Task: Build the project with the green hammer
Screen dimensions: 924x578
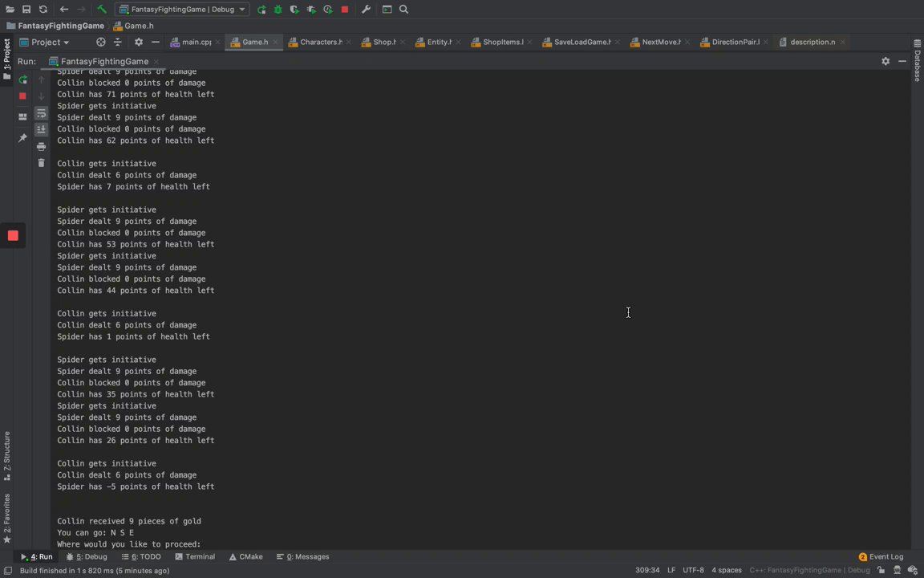Action: 102,10
